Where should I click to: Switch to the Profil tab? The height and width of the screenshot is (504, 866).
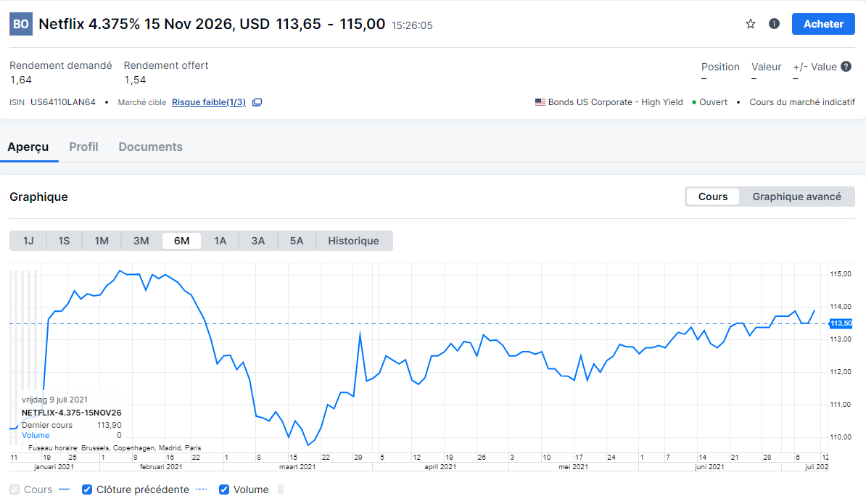(x=83, y=146)
